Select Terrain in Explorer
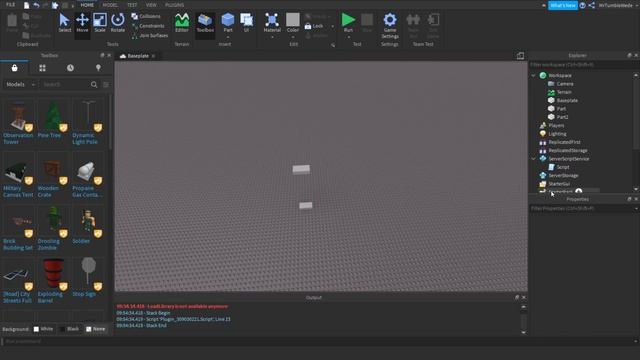 [564, 92]
